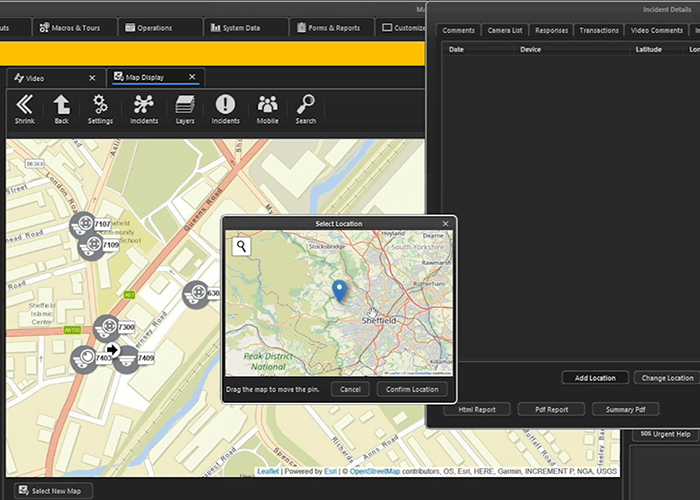Select camera 7107 marker on map
The height and width of the screenshot is (500, 700).
83,225
